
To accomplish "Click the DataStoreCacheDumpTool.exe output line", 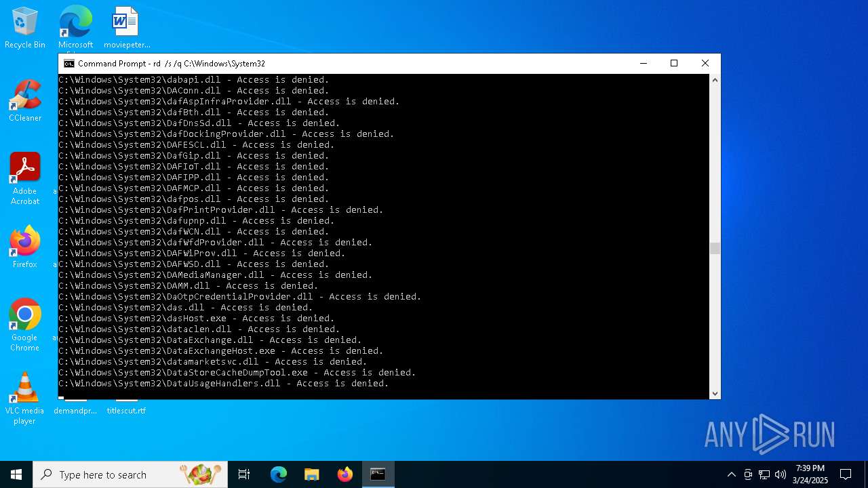I will (237, 373).
